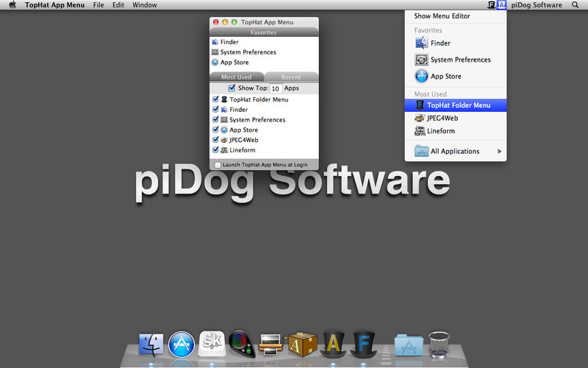This screenshot has width=588, height=368.
Task: Toggle the Show Top checkbox
Action: point(232,88)
